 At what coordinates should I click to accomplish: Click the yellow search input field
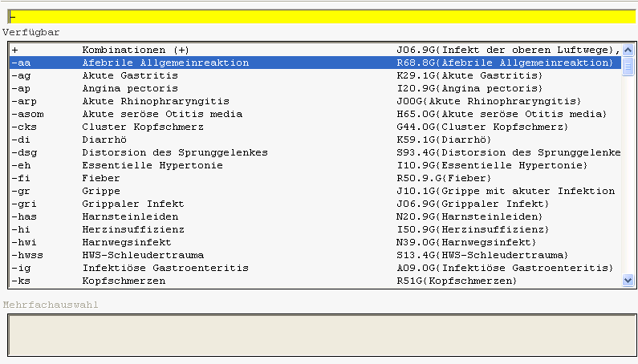322,17
